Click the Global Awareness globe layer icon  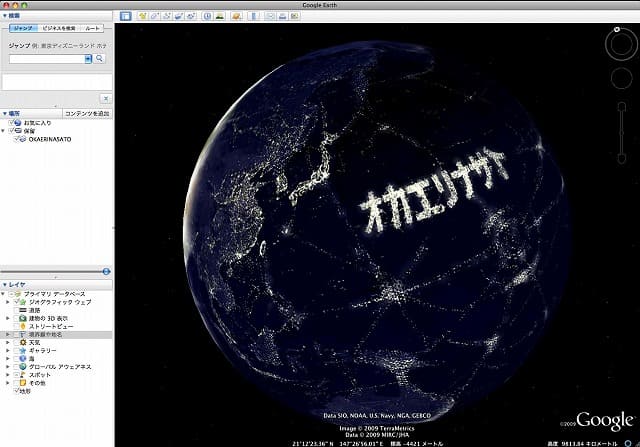pyautogui.click(x=23, y=367)
